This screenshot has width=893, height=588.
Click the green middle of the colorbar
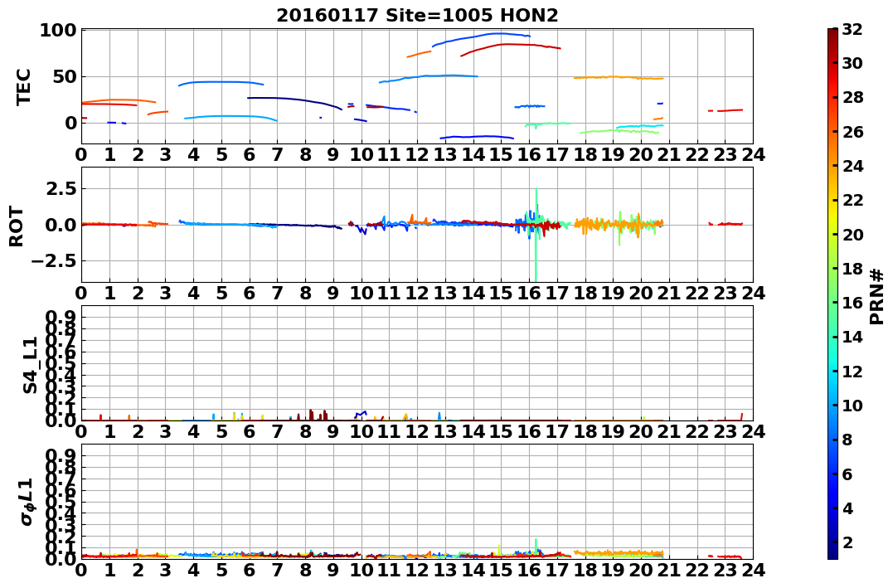[832, 294]
